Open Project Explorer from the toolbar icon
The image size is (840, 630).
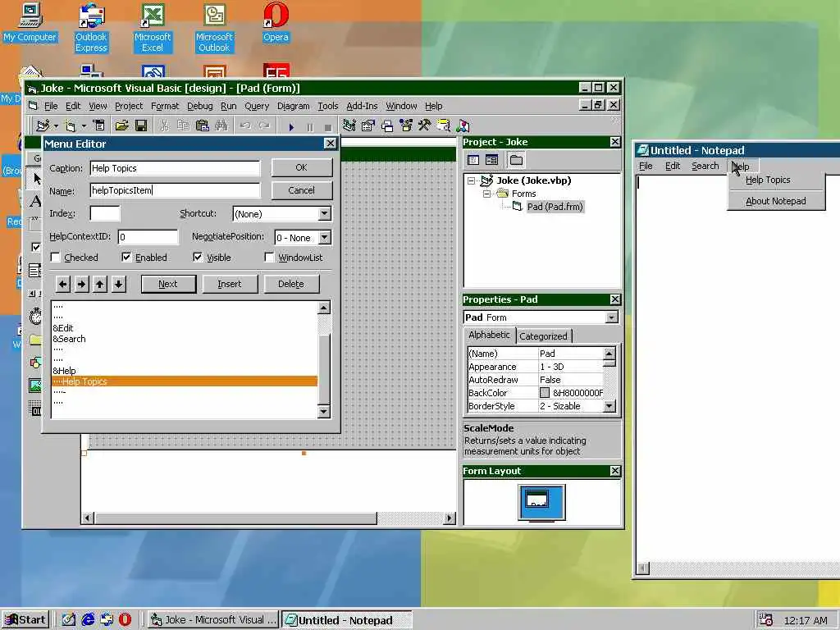click(349, 126)
